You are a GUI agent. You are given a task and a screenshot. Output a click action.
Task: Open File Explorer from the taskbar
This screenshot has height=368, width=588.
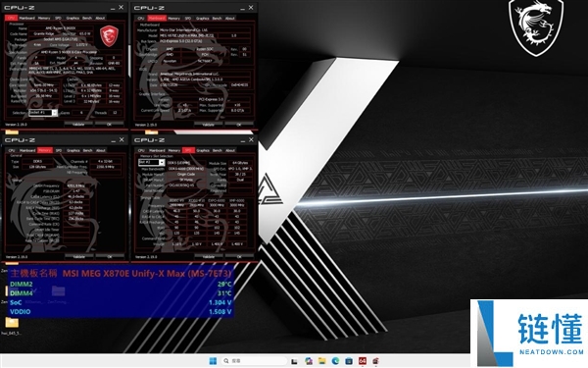tap(321, 361)
